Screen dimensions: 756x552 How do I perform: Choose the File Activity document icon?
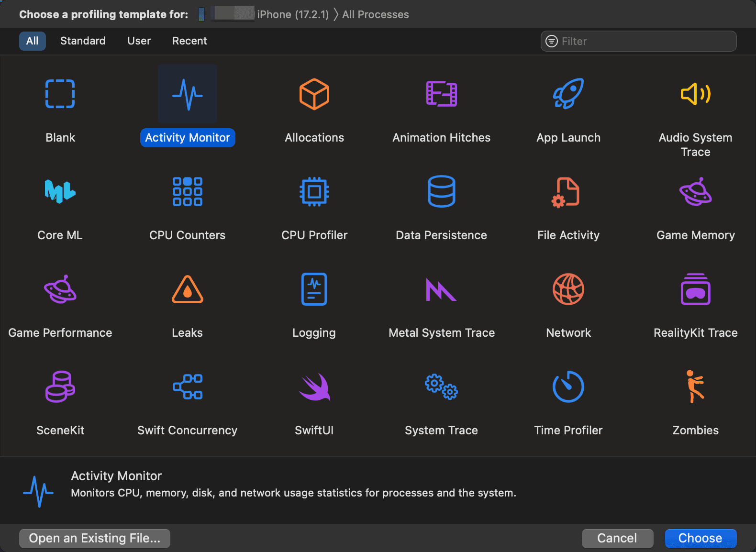[566, 192]
